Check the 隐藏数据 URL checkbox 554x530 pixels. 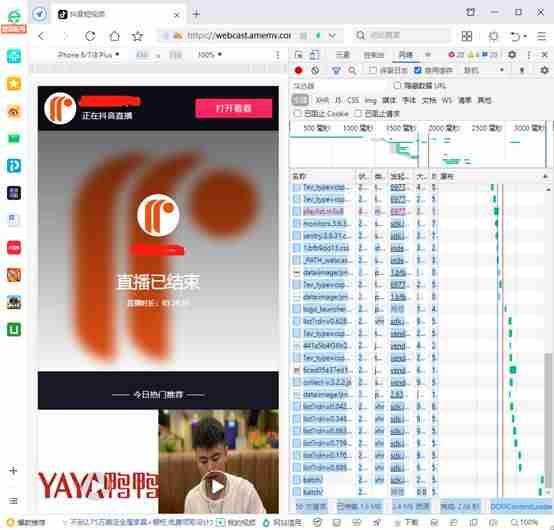coord(397,86)
